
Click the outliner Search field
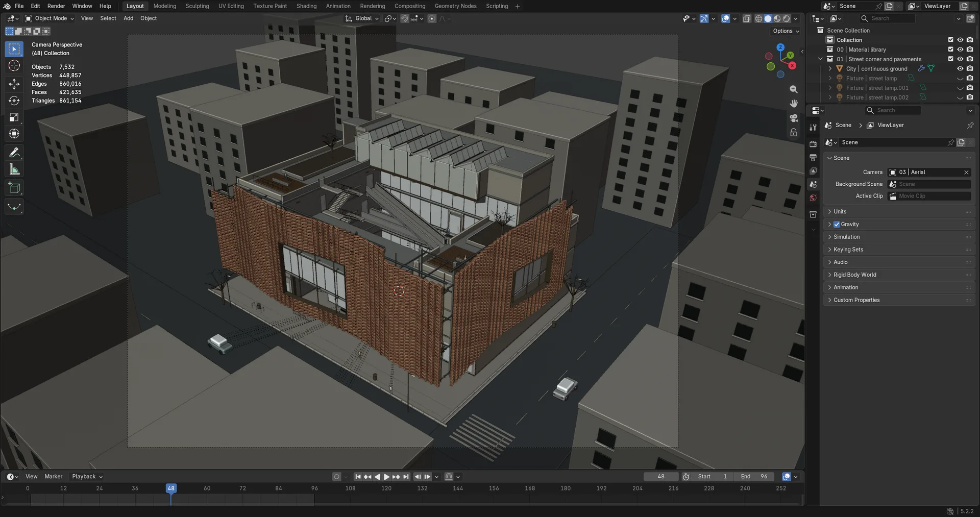pyautogui.click(x=887, y=18)
